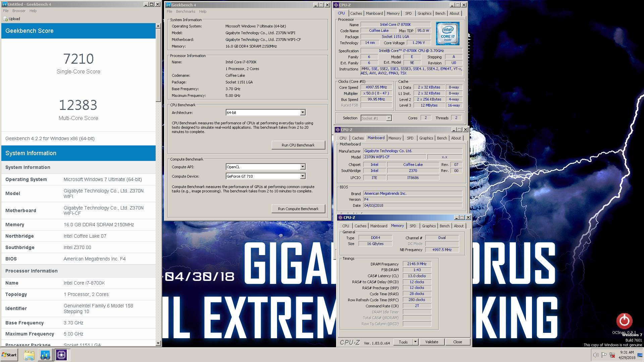Click the network disconnected tray icon
Image resolution: width=644 pixels, height=362 pixels.
point(612,355)
